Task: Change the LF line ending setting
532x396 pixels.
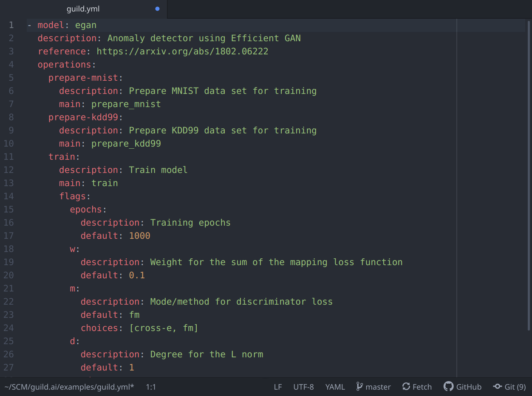Action: tap(278, 387)
